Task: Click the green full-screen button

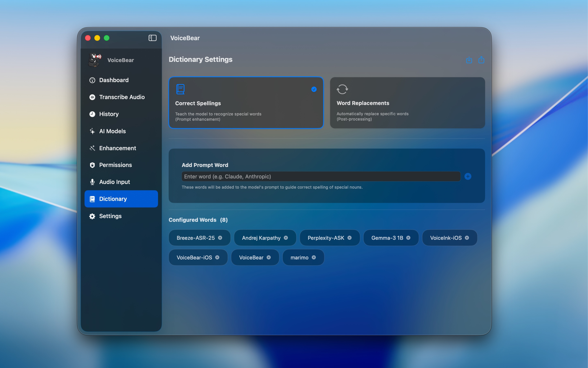Action: 106,38
